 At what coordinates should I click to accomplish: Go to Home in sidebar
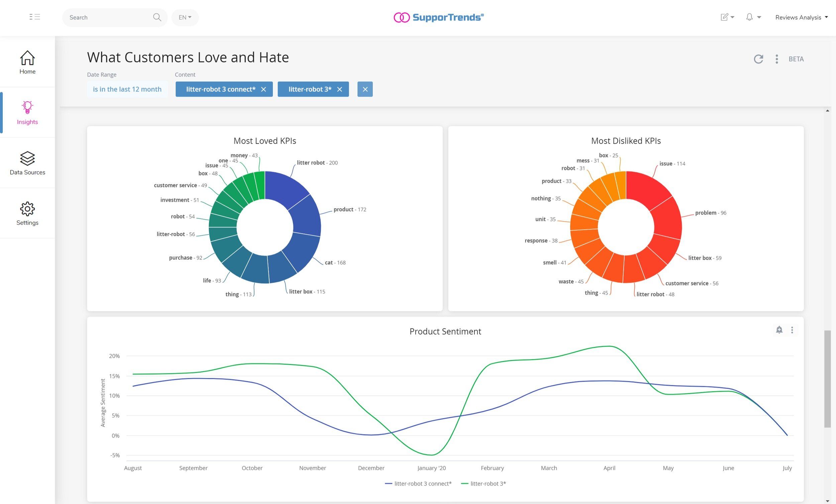pos(27,62)
